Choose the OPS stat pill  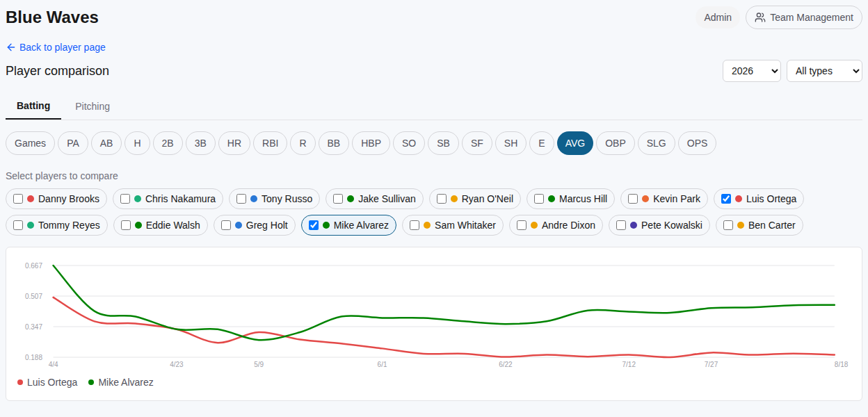click(697, 143)
